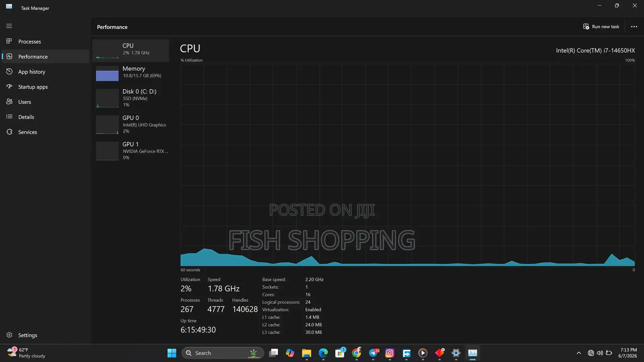Click Services puzzle gear icon
The height and width of the screenshot is (362, 644).
(9, 132)
